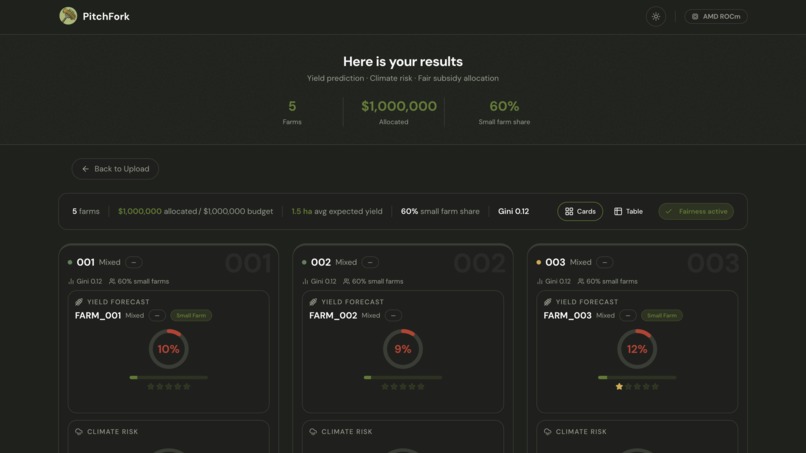Click the dash pill beside 003 Mixed
This screenshot has width=806, height=453.
[x=604, y=262]
